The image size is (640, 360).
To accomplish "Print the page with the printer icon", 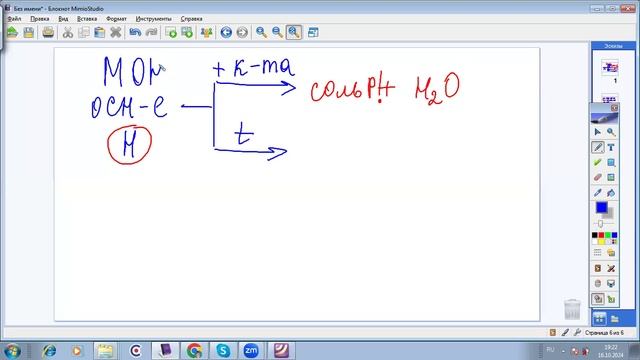I will point(48,32).
